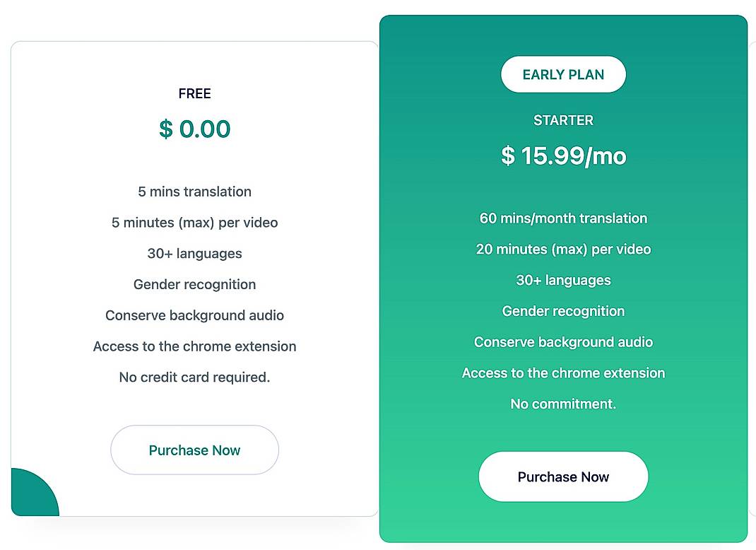Click the teal corner shape on Free card
Viewport: 756px width, 550px height.
28,495
